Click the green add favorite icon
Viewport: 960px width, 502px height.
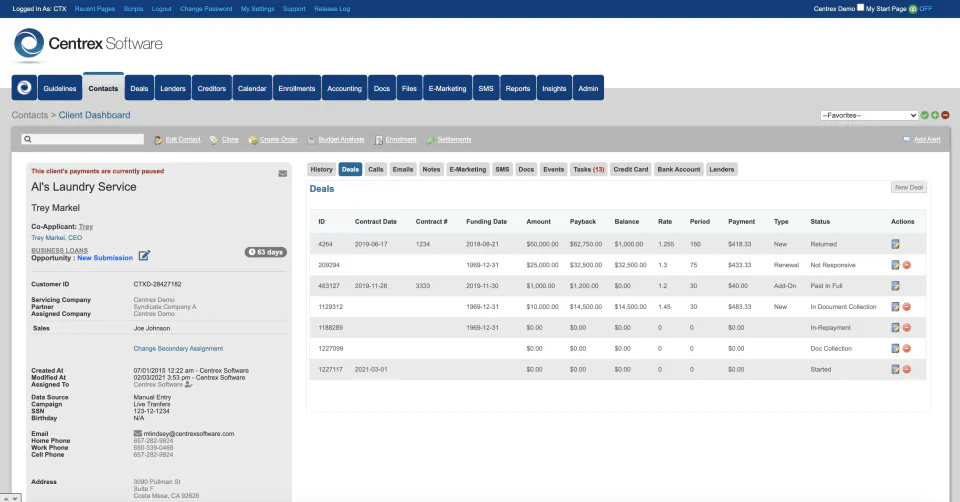[x=935, y=115]
